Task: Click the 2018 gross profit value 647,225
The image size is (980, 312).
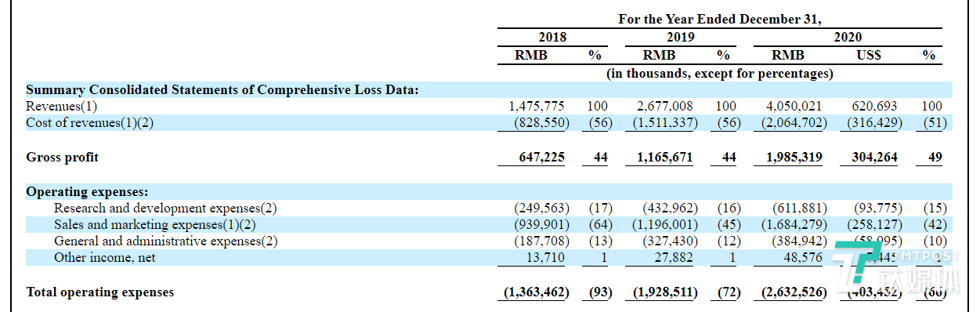Action: [x=541, y=158]
